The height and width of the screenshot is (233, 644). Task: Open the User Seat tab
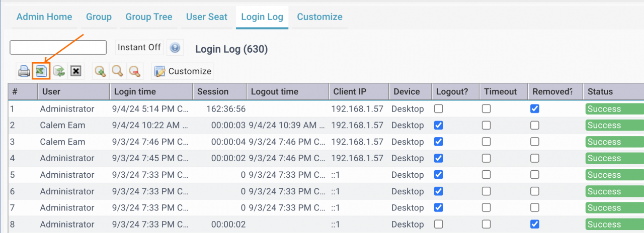click(x=207, y=17)
